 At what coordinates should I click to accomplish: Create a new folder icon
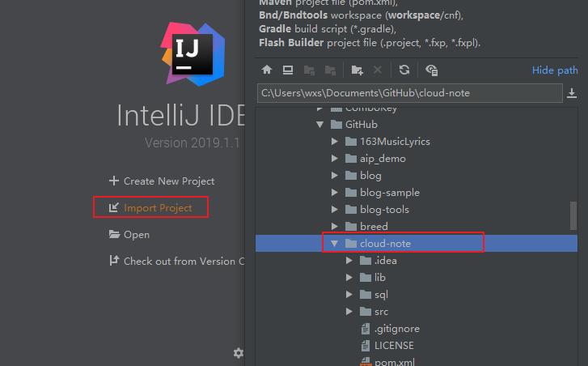(357, 70)
